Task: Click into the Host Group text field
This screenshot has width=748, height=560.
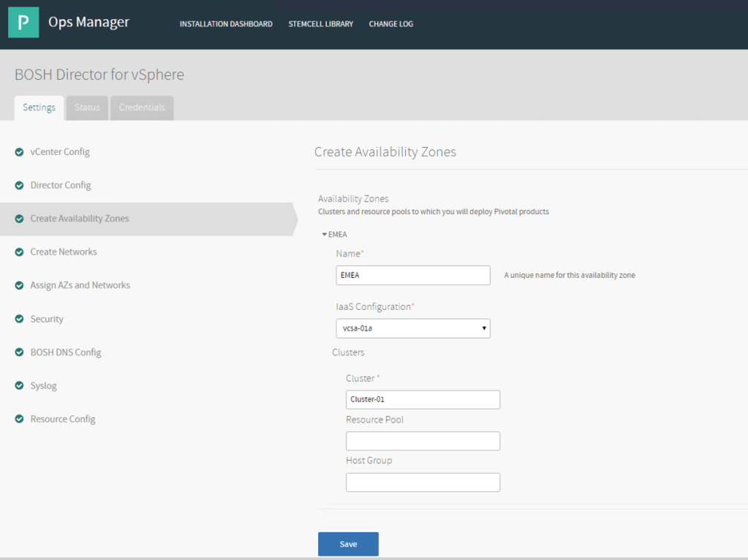Action: [423, 483]
